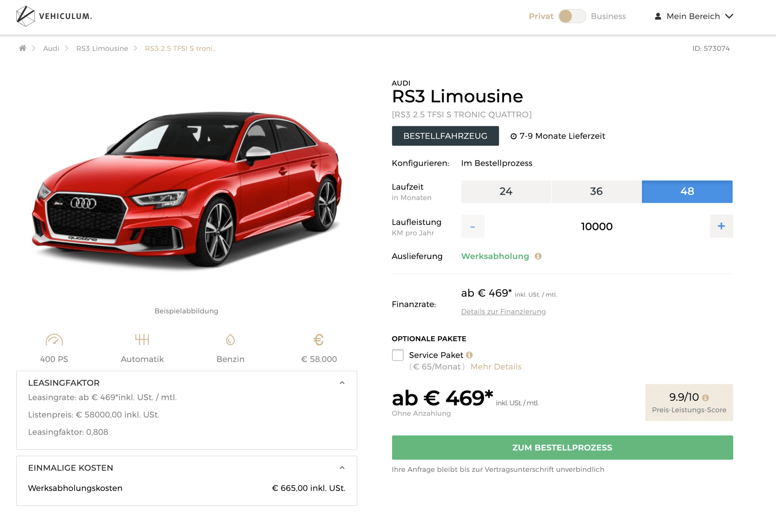This screenshot has width=776, height=532.
Task: Click the Im Bestellprozess text
Action: tap(497, 163)
